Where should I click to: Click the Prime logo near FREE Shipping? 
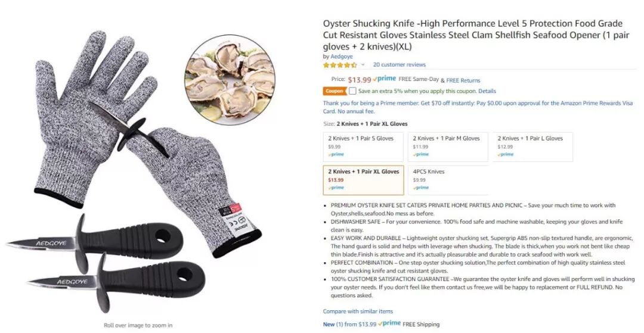pyautogui.click(x=389, y=323)
